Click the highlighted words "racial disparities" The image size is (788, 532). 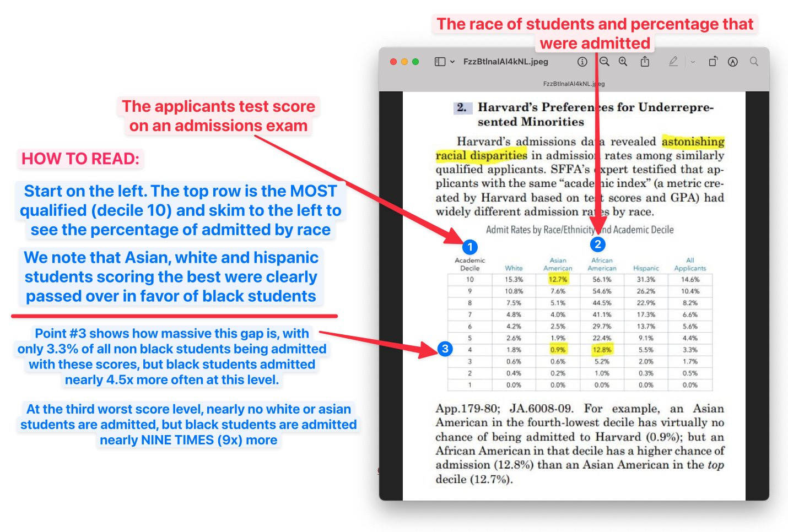pyautogui.click(x=481, y=155)
